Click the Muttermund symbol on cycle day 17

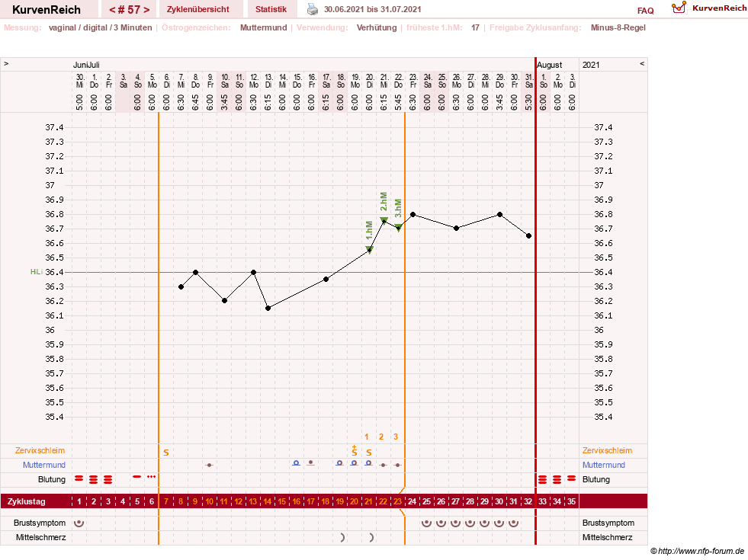pyautogui.click(x=310, y=462)
